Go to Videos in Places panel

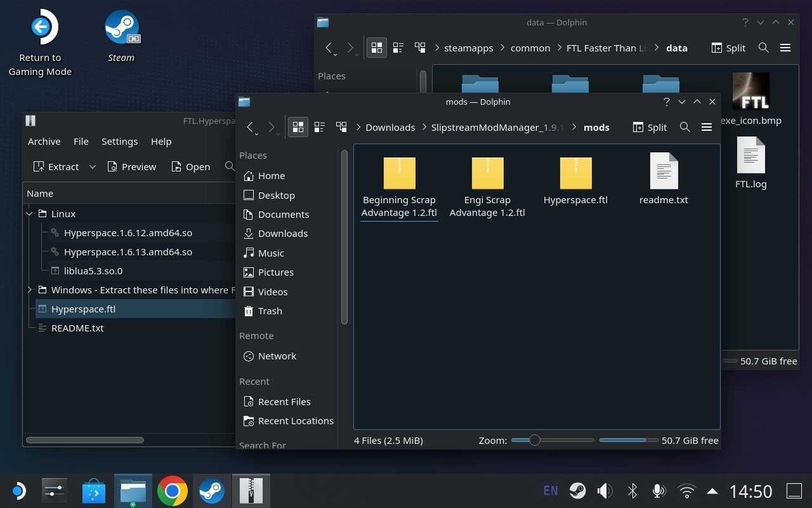(x=266, y=291)
